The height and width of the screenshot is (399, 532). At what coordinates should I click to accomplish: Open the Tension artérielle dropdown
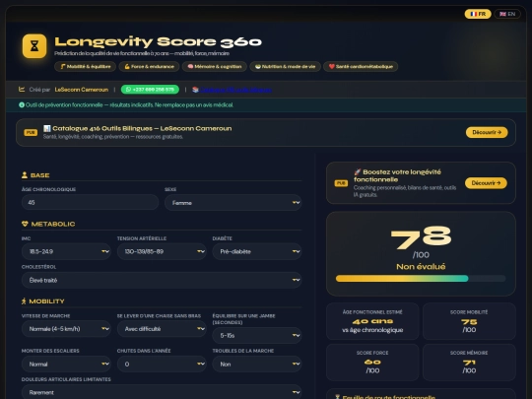point(162,251)
